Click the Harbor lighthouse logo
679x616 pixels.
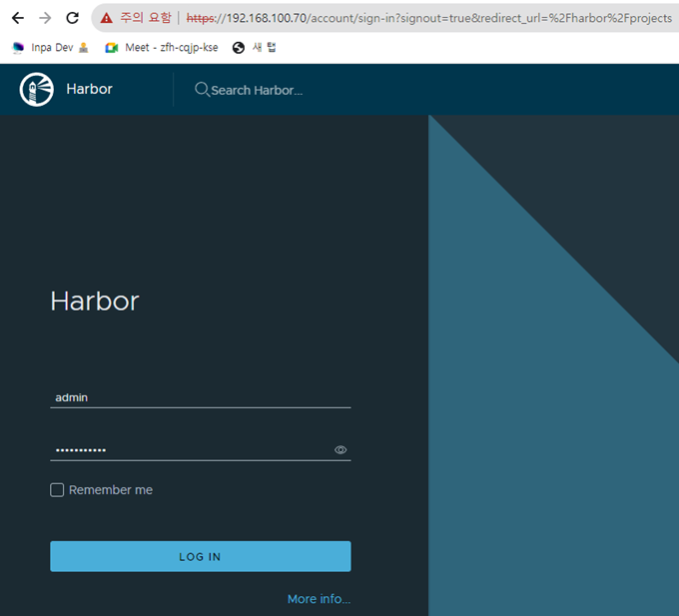pyautogui.click(x=36, y=89)
